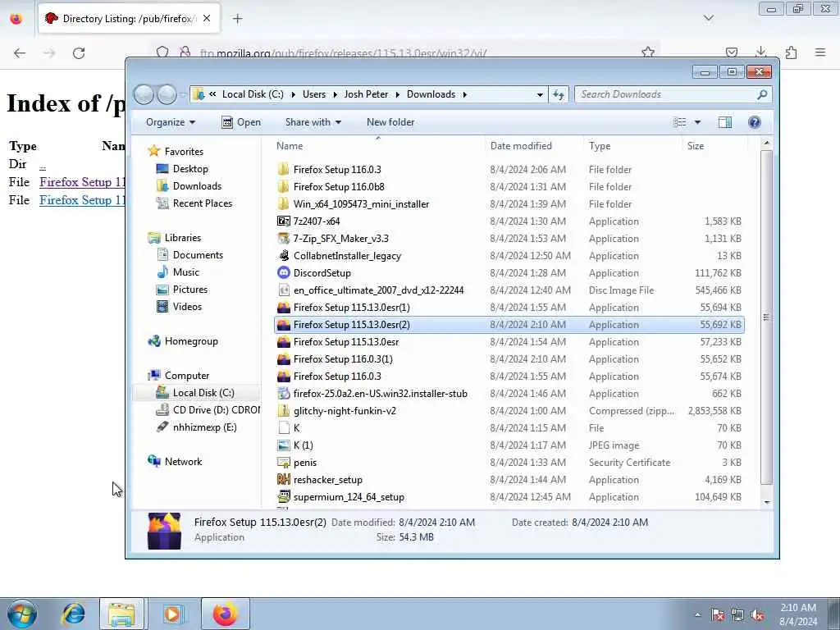Click Open in the Explorer toolbar
This screenshot has height=630, width=840.
click(241, 122)
